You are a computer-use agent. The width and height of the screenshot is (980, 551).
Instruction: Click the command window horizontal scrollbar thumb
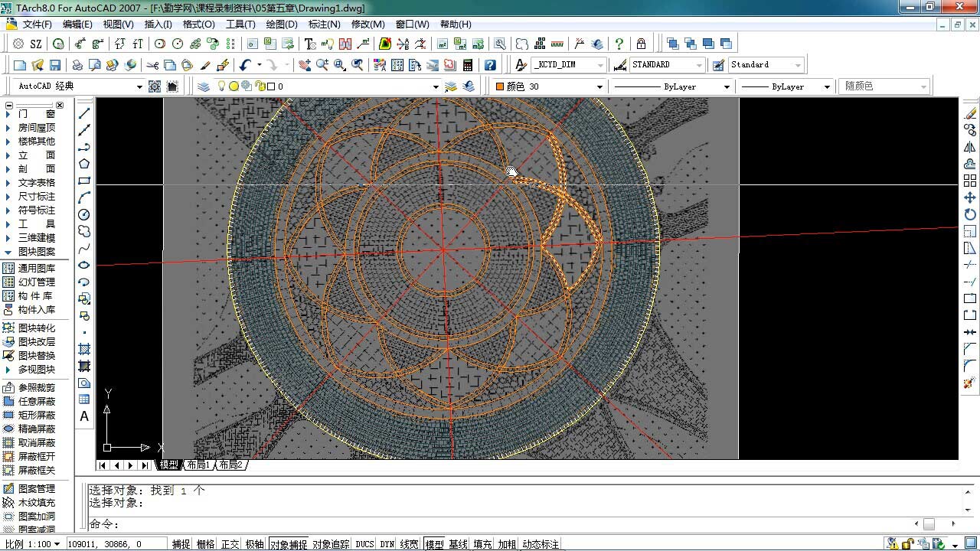click(929, 524)
